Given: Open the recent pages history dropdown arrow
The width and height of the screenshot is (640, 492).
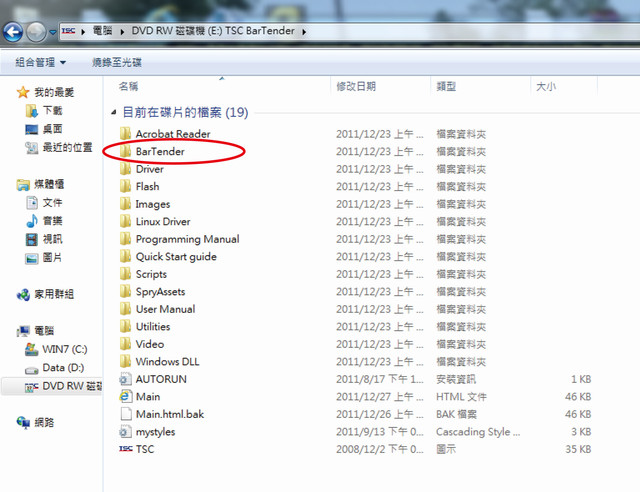Looking at the screenshot, I should (x=53, y=32).
